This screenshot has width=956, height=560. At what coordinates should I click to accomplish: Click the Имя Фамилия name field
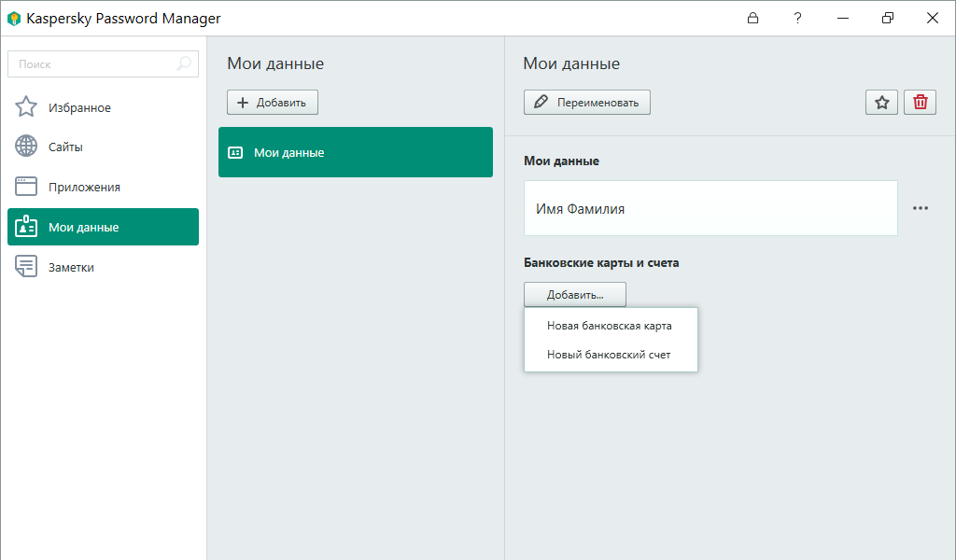tap(710, 208)
